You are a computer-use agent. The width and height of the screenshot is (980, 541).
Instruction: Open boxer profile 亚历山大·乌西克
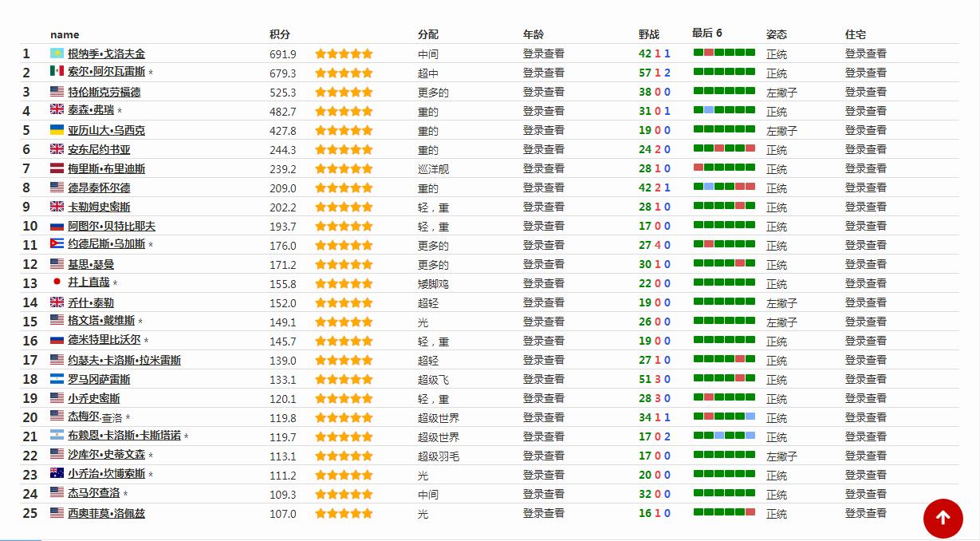(x=106, y=130)
